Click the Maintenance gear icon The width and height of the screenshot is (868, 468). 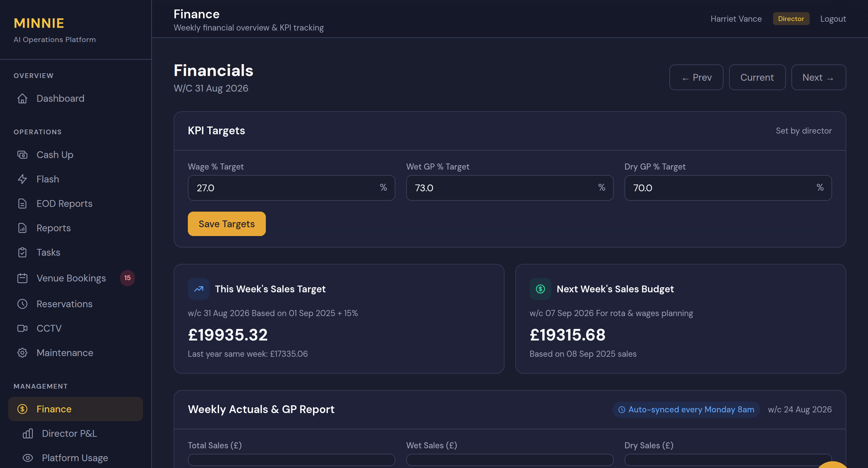[x=22, y=353]
